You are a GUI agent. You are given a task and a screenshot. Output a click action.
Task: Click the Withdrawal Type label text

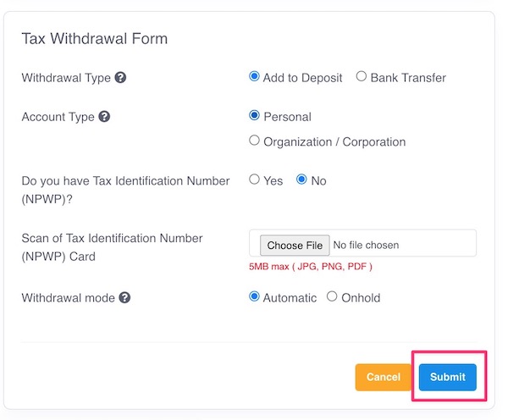click(66, 78)
